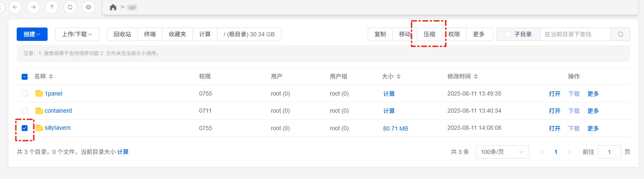The height and width of the screenshot is (179, 644).
Task: Click the search current directory input field
Action: [x=575, y=34]
